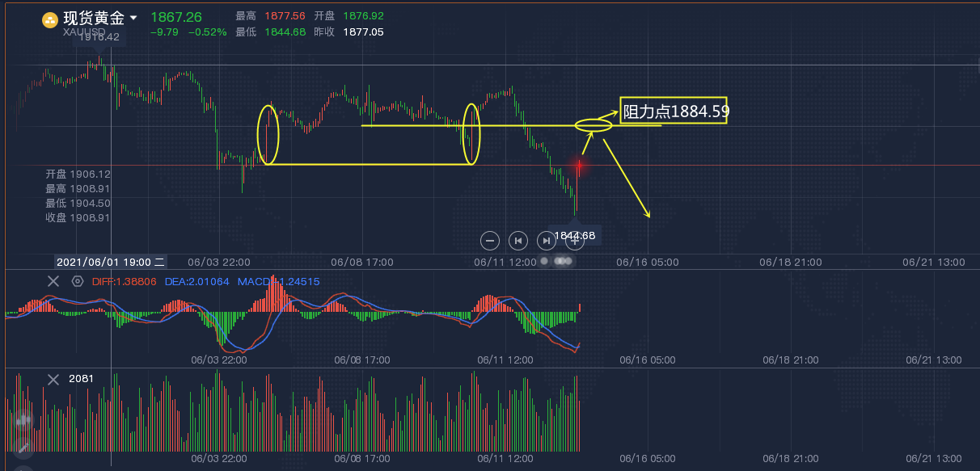This screenshot has height=471, width=980.
Task: Click the gold coin symbol icon
Action: tap(51, 20)
